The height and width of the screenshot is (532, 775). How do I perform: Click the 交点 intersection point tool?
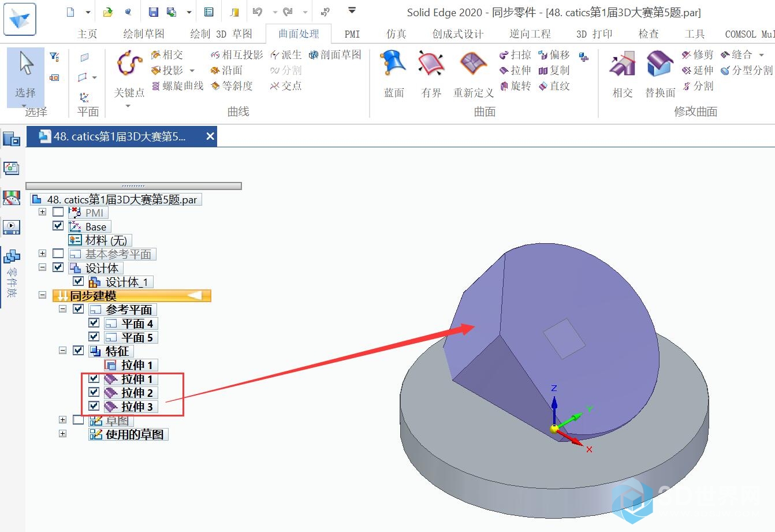[x=286, y=86]
